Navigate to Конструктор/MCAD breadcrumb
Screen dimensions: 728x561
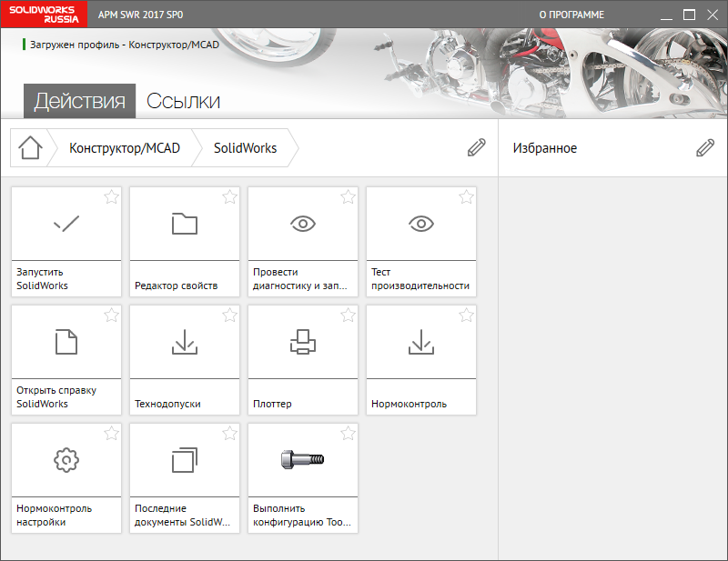coord(125,148)
